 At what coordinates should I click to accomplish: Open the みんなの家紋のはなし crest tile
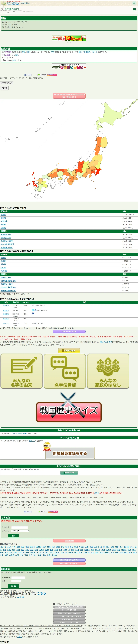tap(108, 371)
